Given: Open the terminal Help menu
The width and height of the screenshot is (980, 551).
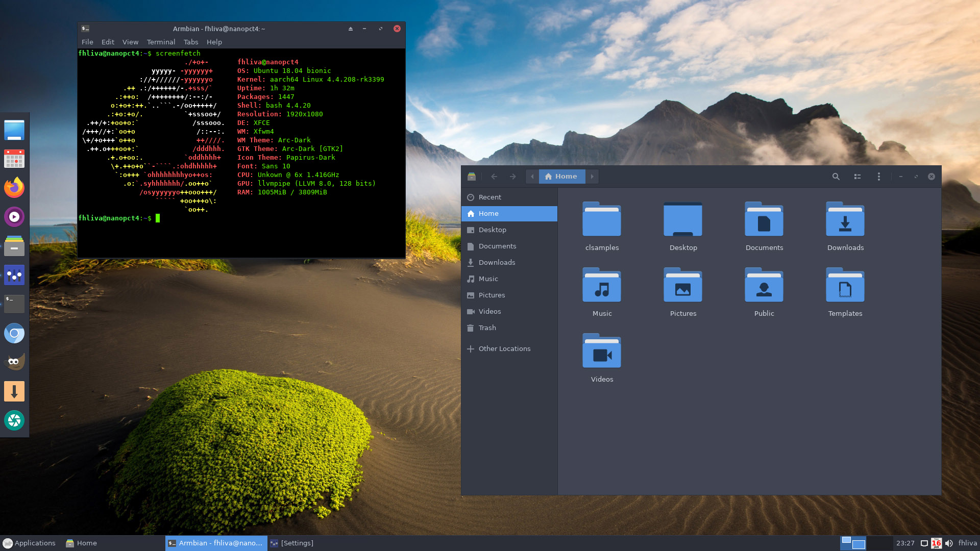Looking at the screenshot, I should (214, 42).
